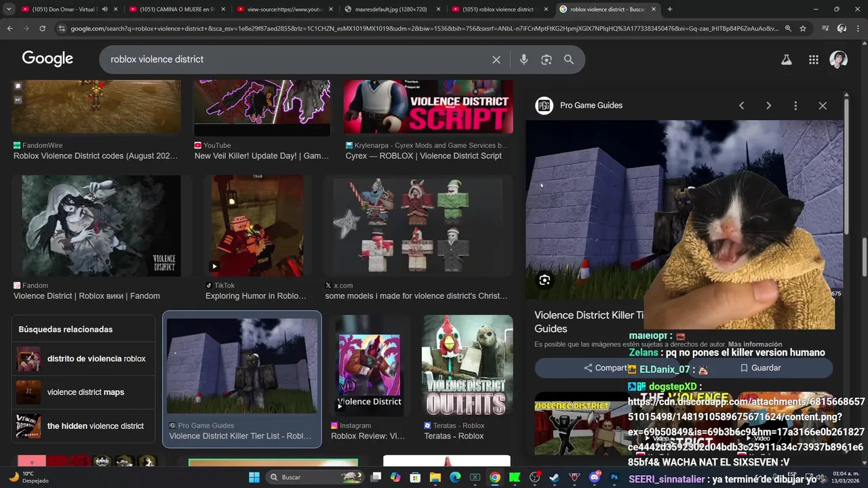Open Copilot from the taskbar
The image size is (868, 488).
pos(395,477)
